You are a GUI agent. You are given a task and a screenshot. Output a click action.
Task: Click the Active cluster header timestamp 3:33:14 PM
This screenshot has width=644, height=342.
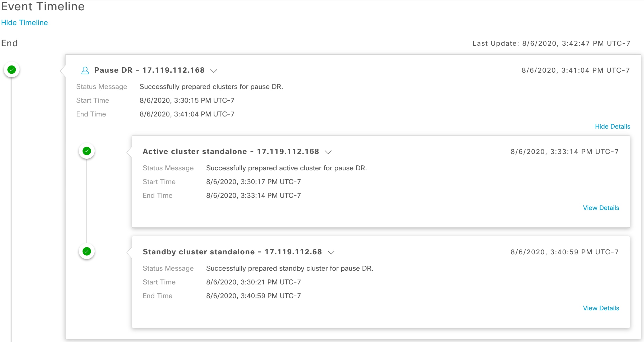(x=564, y=152)
